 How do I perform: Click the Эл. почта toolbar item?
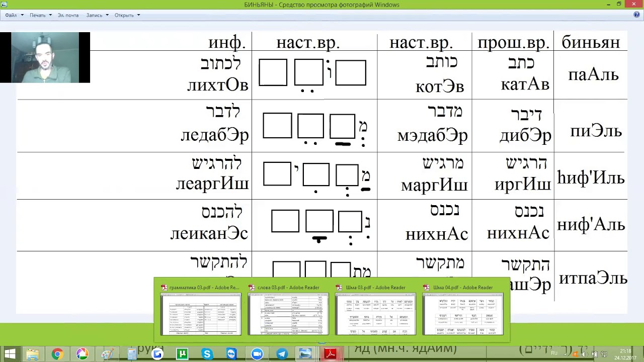click(68, 15)
